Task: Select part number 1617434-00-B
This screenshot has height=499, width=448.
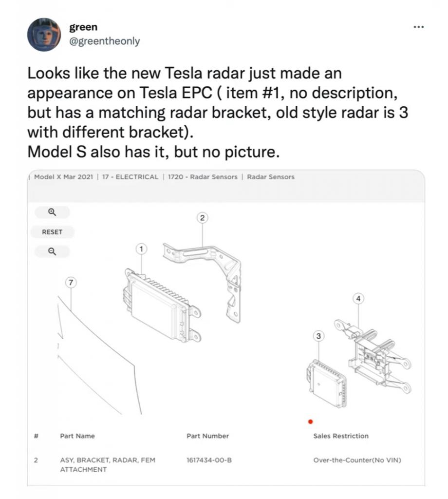Action: [209, 460]
